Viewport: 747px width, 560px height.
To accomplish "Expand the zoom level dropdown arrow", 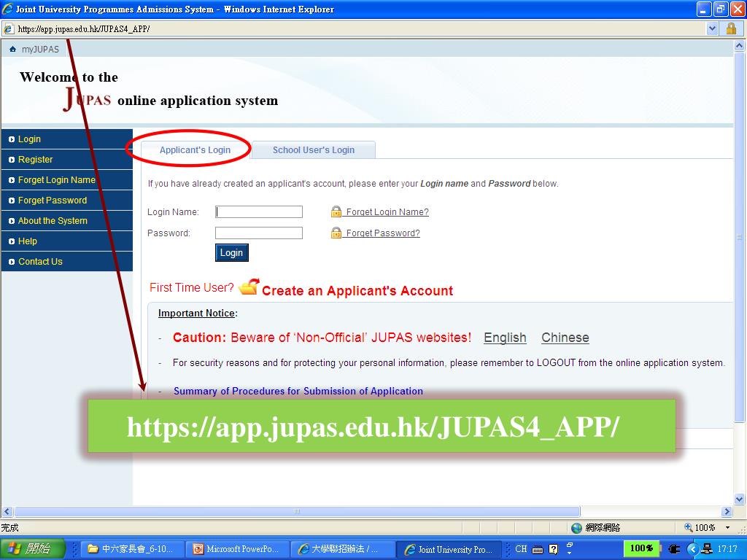I will click(727, 528).
